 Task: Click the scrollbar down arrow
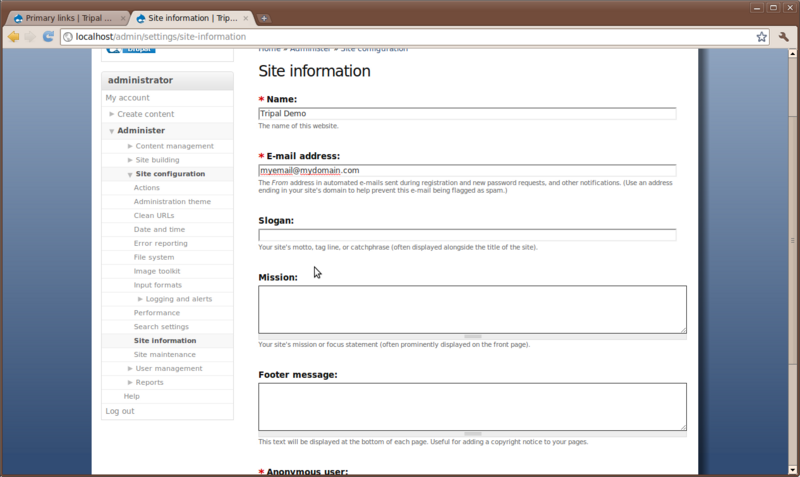pyautogui.click(x=792, y=470)
